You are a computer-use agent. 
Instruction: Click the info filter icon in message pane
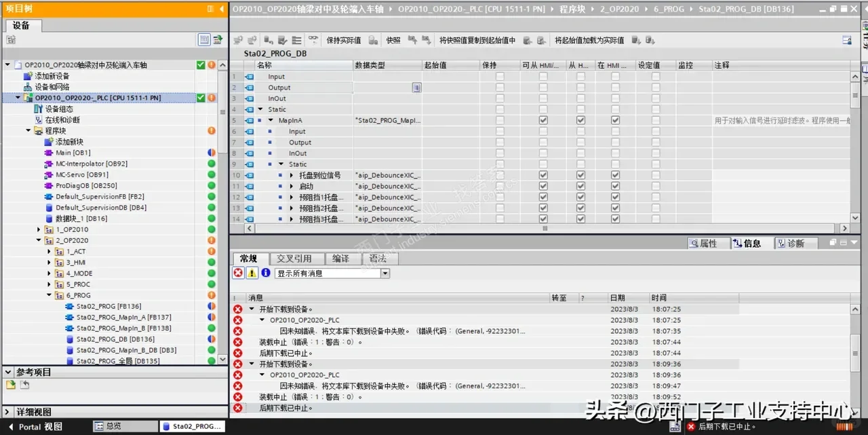[x=265, y=273]
